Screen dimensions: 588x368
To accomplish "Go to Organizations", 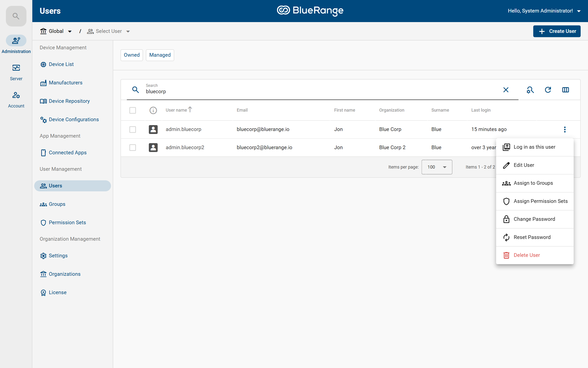I will [73, 274].
